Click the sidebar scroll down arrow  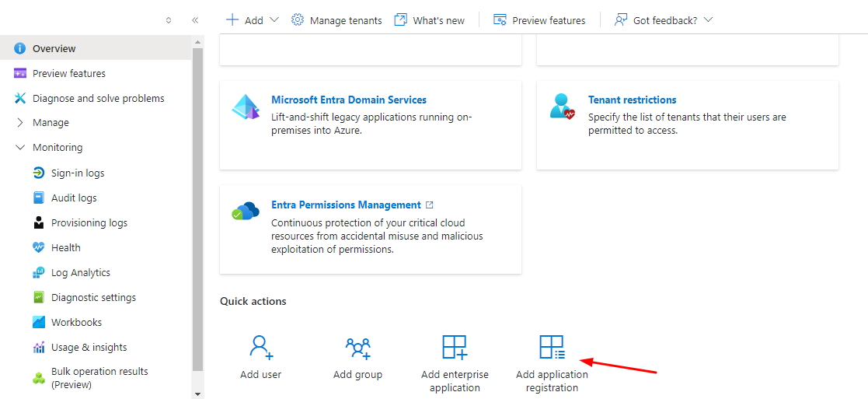(x=197, y=394)
